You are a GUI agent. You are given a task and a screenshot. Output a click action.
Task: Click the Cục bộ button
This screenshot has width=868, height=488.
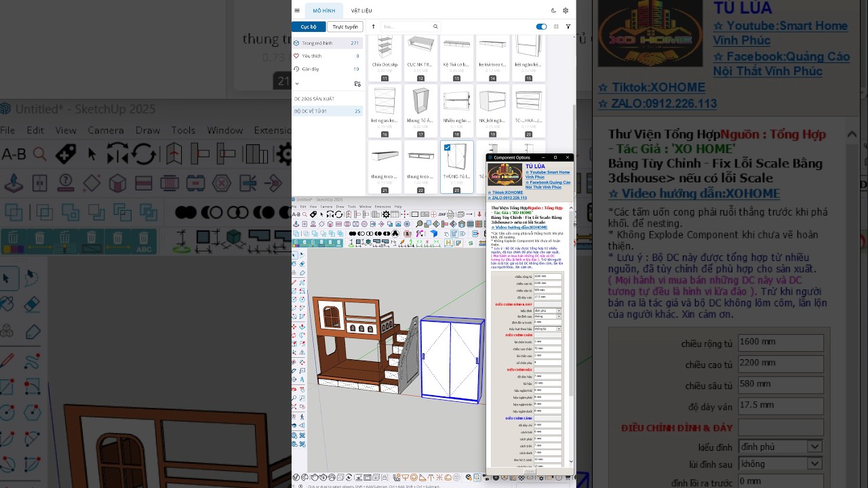point(309,26)
